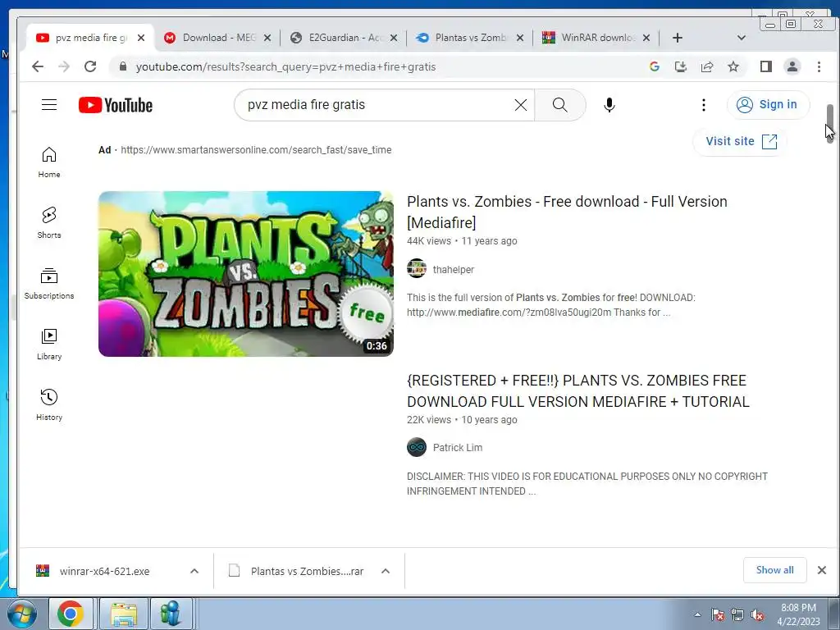Click the browser address bar URL

coord(285,67)
